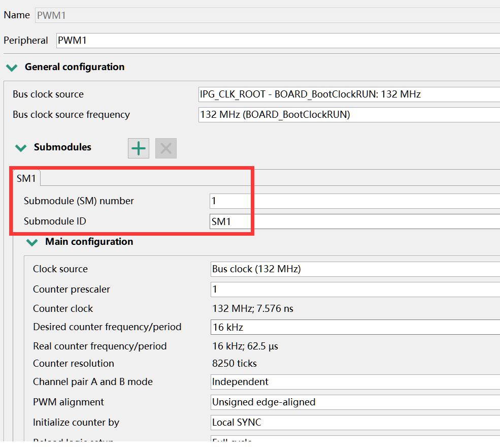The image size is (500, 448).
Task: Click the 'Counter resolution' label
Action: (74, 364)
